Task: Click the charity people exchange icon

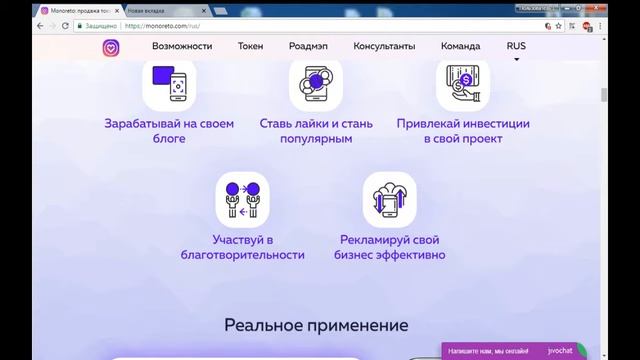Action: pyautogui.click(x=242, y=200)
